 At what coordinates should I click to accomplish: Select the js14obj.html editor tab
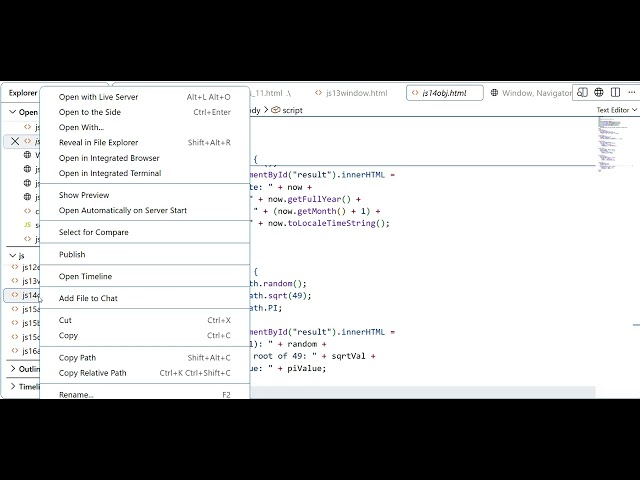[444, 93]
